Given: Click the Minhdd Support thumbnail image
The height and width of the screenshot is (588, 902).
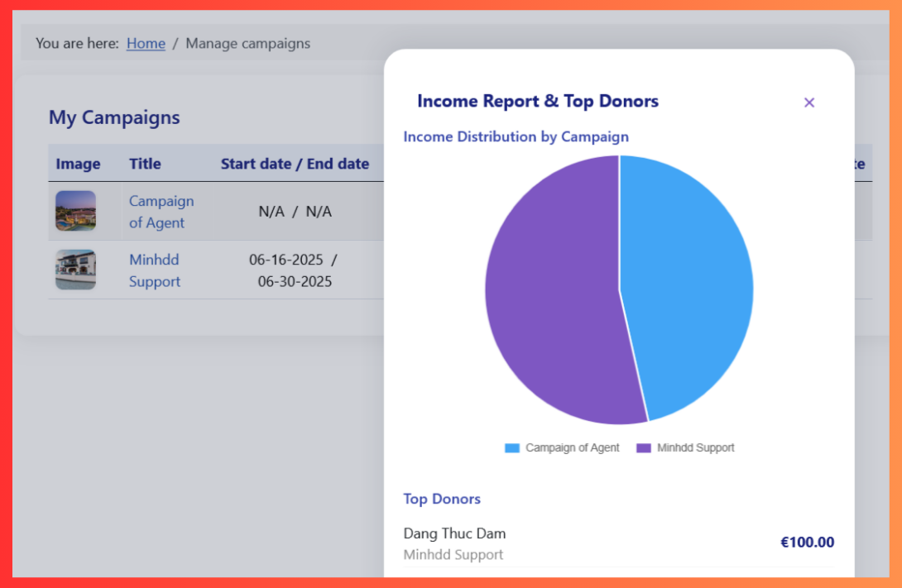Looking at the screenshot, I should coord(75,270).
